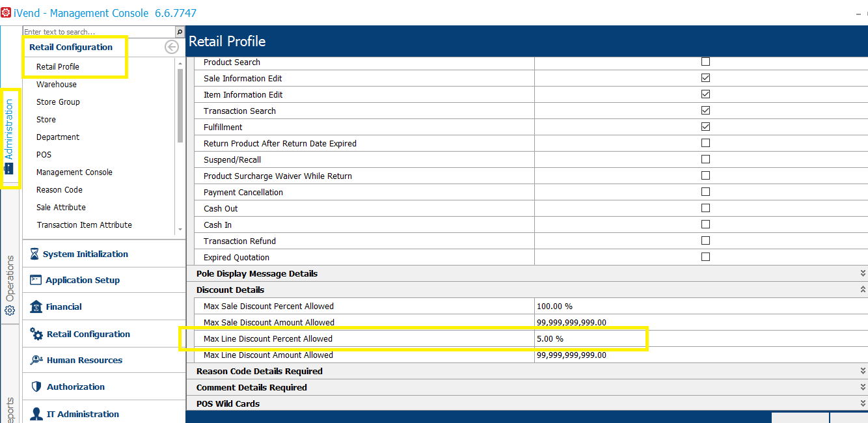Select Retail Profile in the sidebar
This screenshot has width=868, height=423.
[58, 66]
